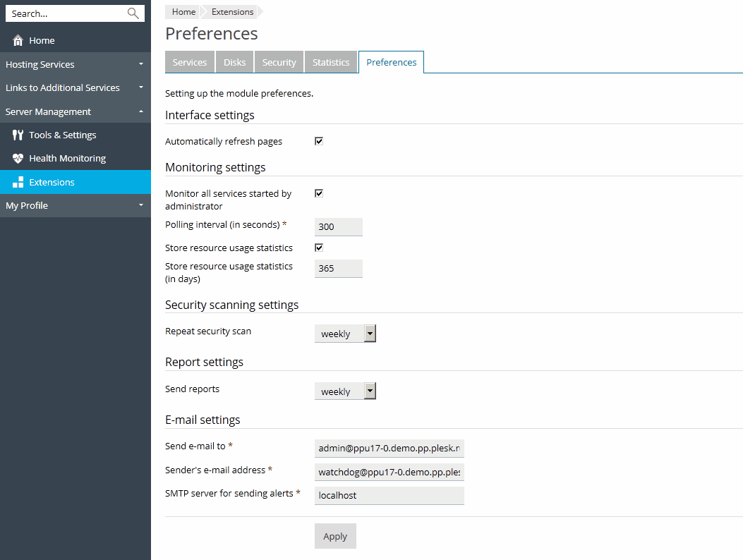Toggle Automatically refresh pages checkbox
This screenshot has height=560, width=743.
(x=319, y=141)
